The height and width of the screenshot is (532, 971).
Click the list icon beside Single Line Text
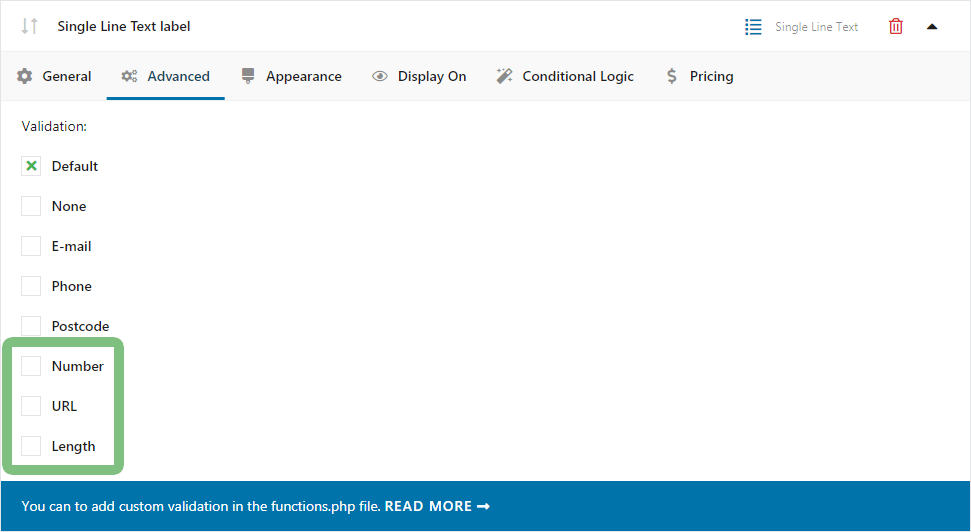click(753, 27)
